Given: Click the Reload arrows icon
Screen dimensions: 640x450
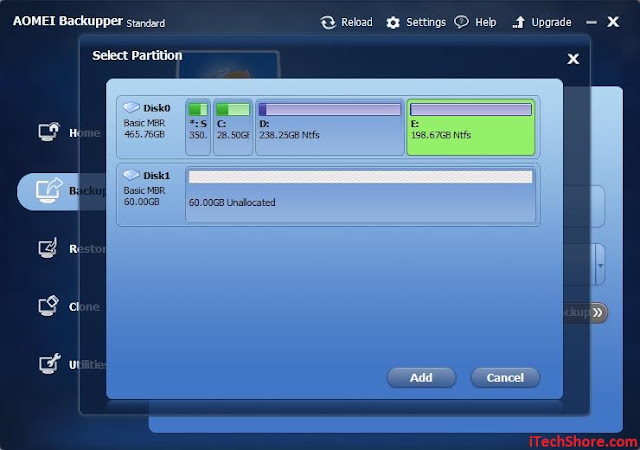Looking at the screenshot, I should 328,22.
